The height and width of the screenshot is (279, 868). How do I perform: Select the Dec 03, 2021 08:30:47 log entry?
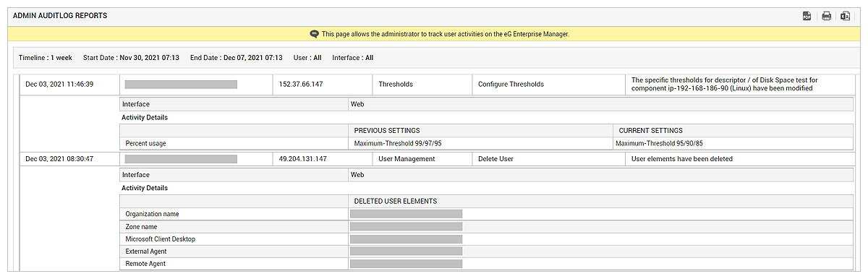pyautogui.click(x=59, y=158)
